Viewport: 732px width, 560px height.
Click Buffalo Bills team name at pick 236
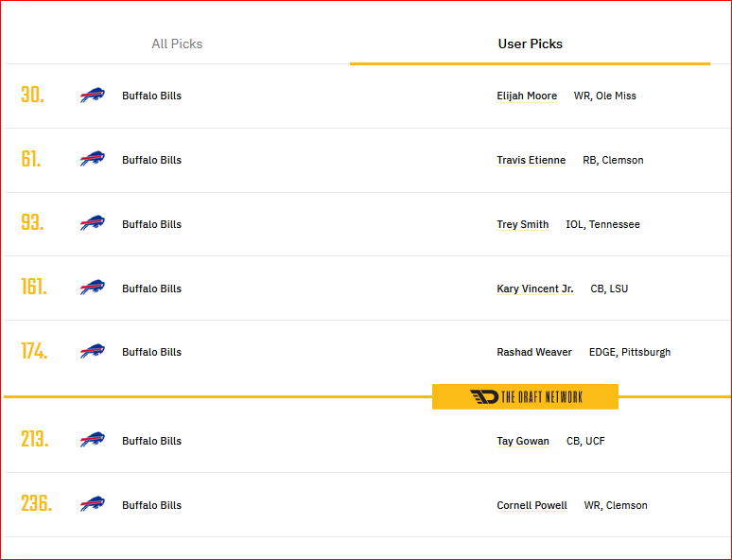(x=151, y=505)
